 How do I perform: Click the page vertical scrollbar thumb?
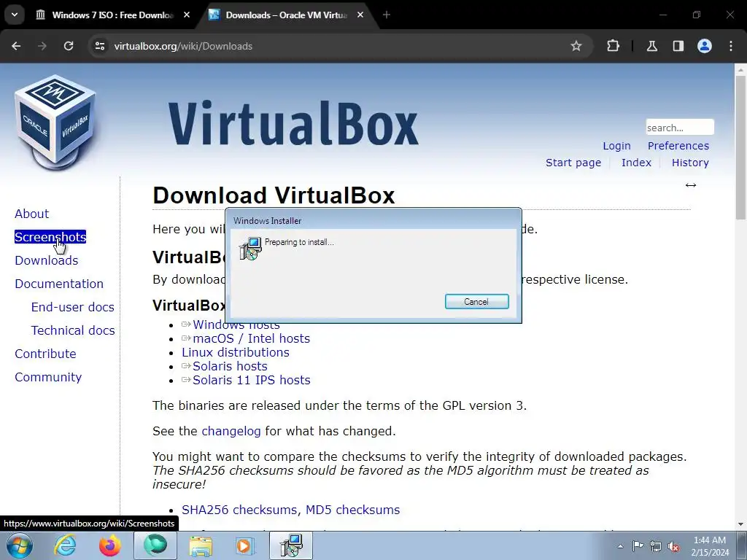pyautogui.click(x=741, y=147)
